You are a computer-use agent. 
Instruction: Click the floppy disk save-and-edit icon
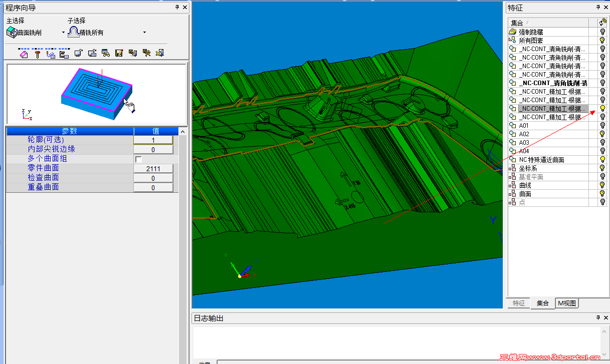(119, 53)
